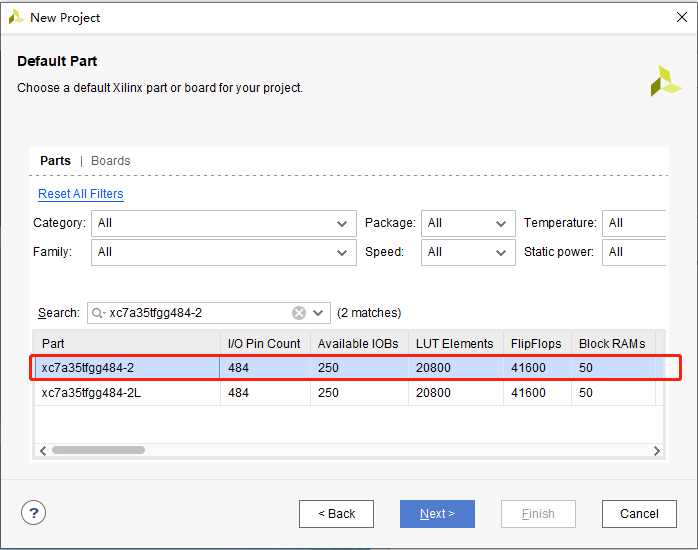The width and height of the screenshot is (698, 550).
Task: Open the search history dropdown arrow
Action: coord(318,313)
